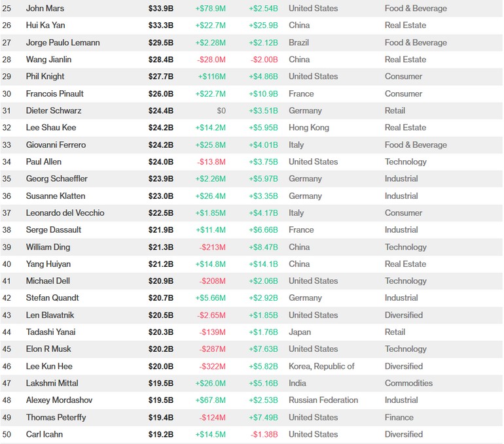Click the Finance industry in Thomas Peterffy's row
Screen dimensions: 504x444
pos(399,417)
